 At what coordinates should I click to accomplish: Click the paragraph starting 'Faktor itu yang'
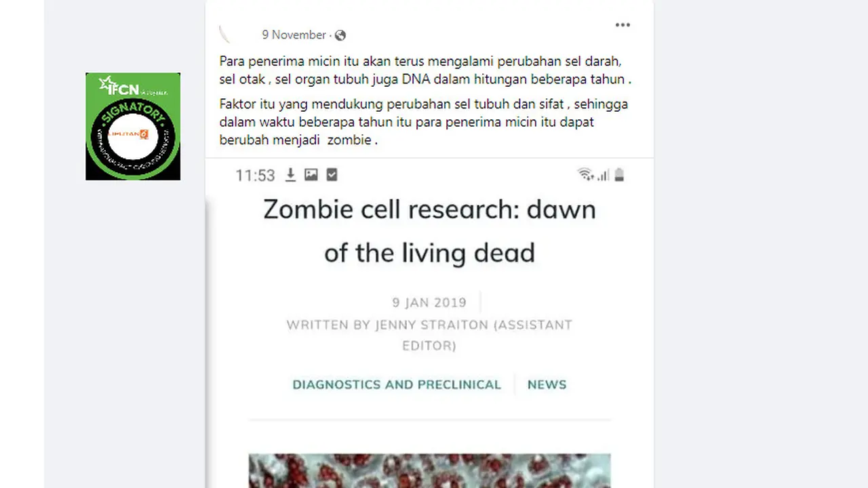click(424, 123)
